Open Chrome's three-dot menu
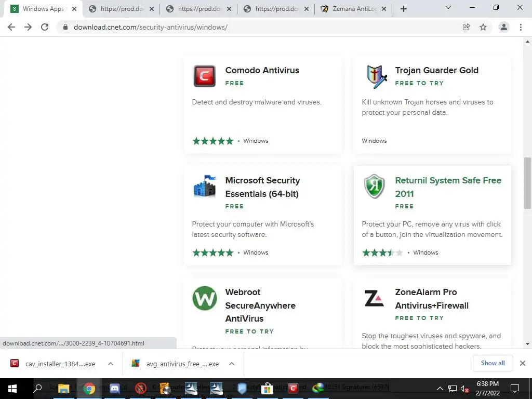The width and height of the screenshot is (532, 399). tap(521, 27)
